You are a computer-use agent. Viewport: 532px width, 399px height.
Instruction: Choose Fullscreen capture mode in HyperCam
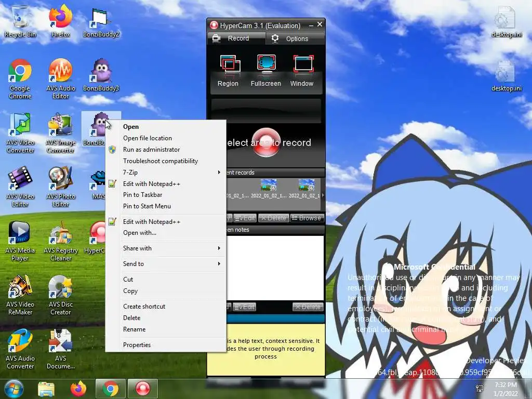265,71
